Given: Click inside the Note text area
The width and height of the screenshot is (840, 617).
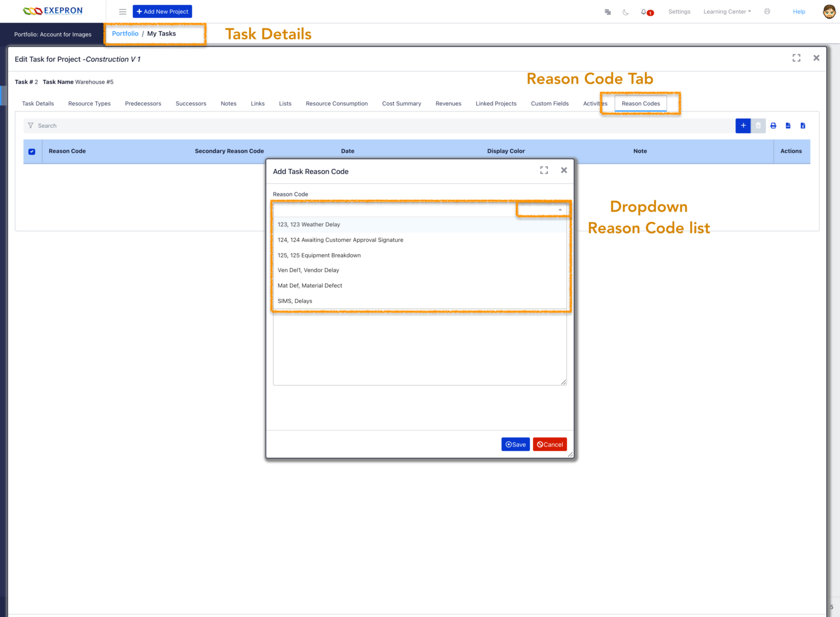Looking at the screenshot, I should (x=419, y=349).
